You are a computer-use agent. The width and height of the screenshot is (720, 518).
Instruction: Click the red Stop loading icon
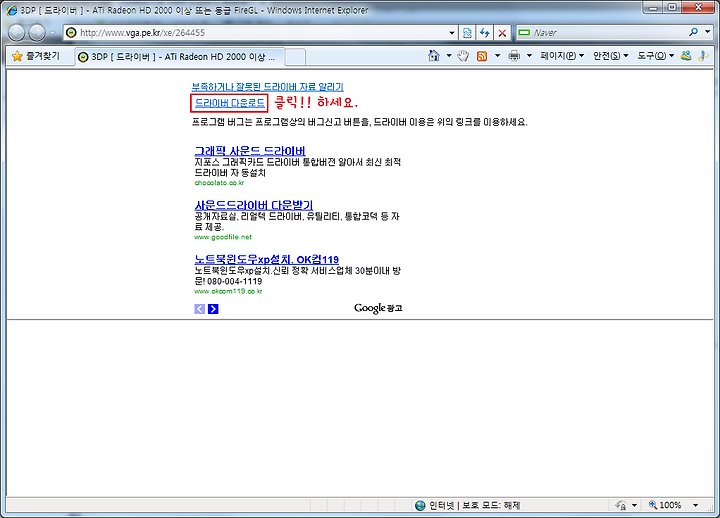502,33
